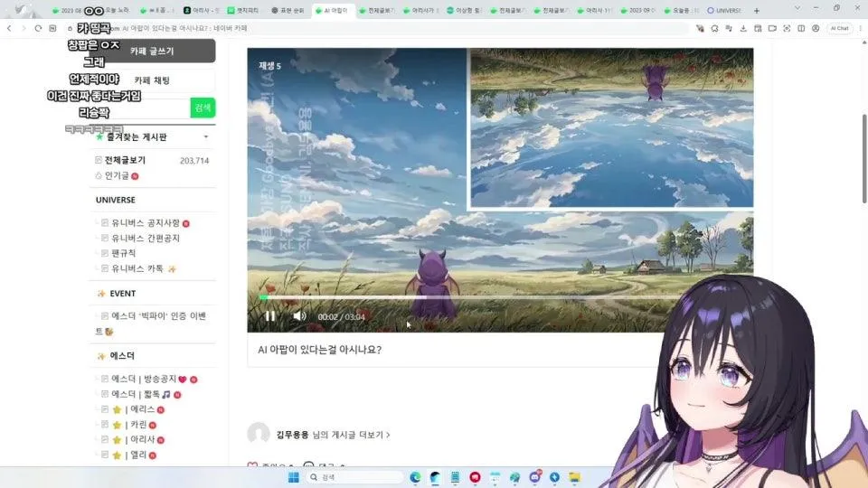This screenshot has width=868, height=488.
Task: Click the screenshot capture toolbar icon
Action: coord(787,28)
